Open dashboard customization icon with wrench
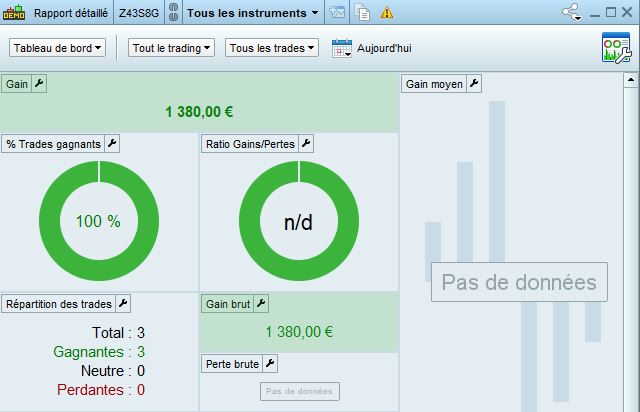Viewport: 640px width, 412px height. (616, 48)
